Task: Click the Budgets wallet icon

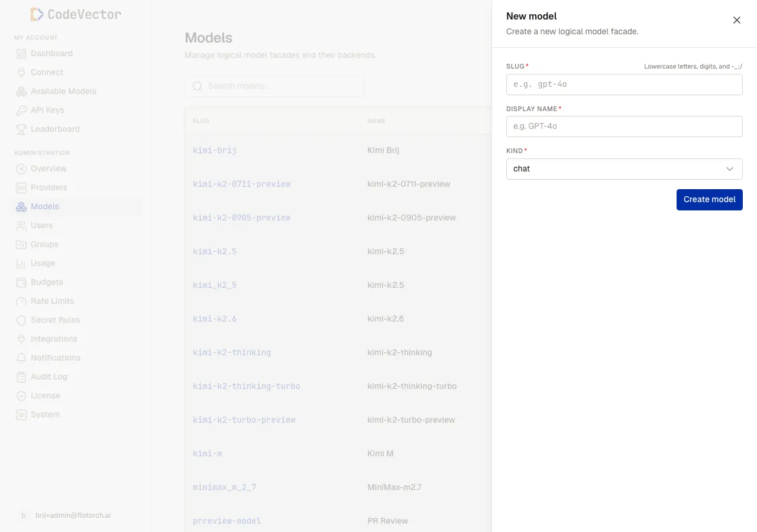Action: coord(21,282)
